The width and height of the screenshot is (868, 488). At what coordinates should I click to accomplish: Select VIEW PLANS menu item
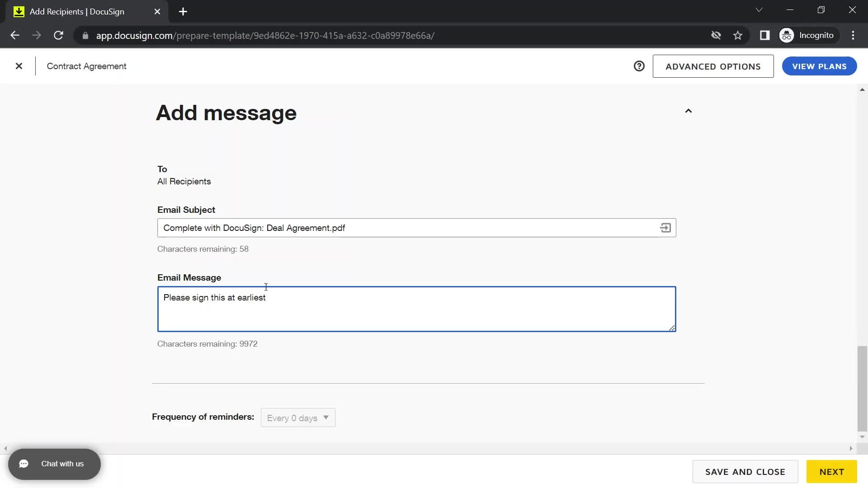[x=819, y=66]
